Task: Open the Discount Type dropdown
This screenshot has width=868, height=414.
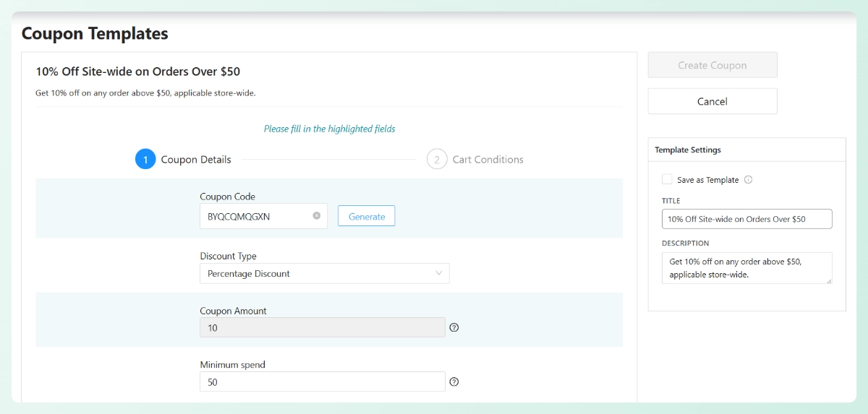Action: click(324, 274)
